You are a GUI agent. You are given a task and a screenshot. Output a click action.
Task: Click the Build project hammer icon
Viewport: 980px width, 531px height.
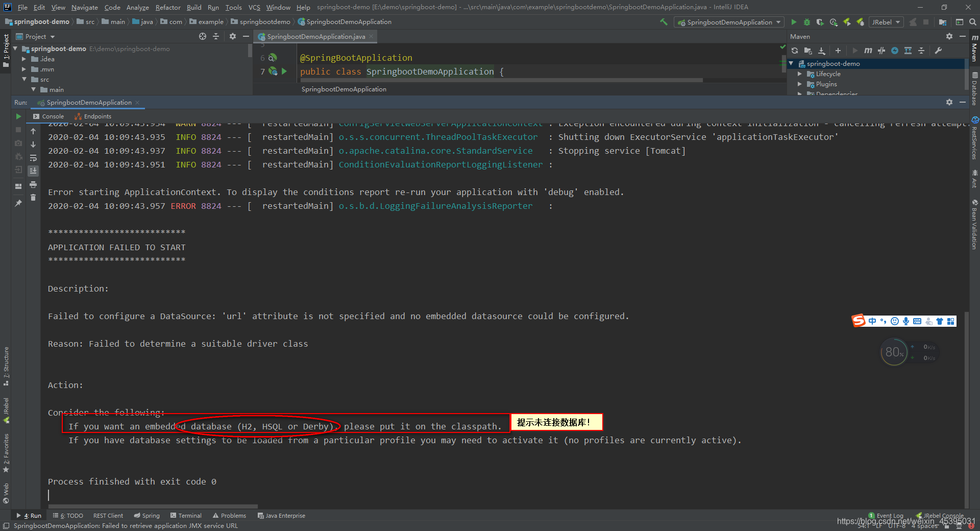(664, 22)
